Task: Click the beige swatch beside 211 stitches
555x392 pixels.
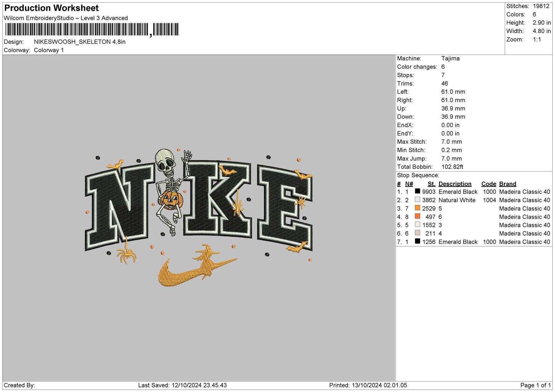Action: [417, 233]
